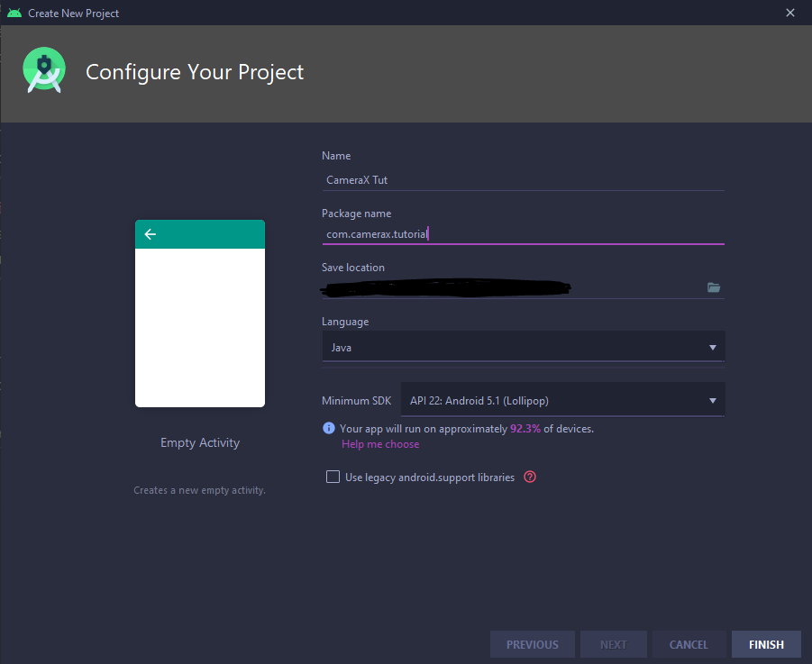The image size is (812, 664).
Task: Click the Package name label
Action: coord(356,214)
